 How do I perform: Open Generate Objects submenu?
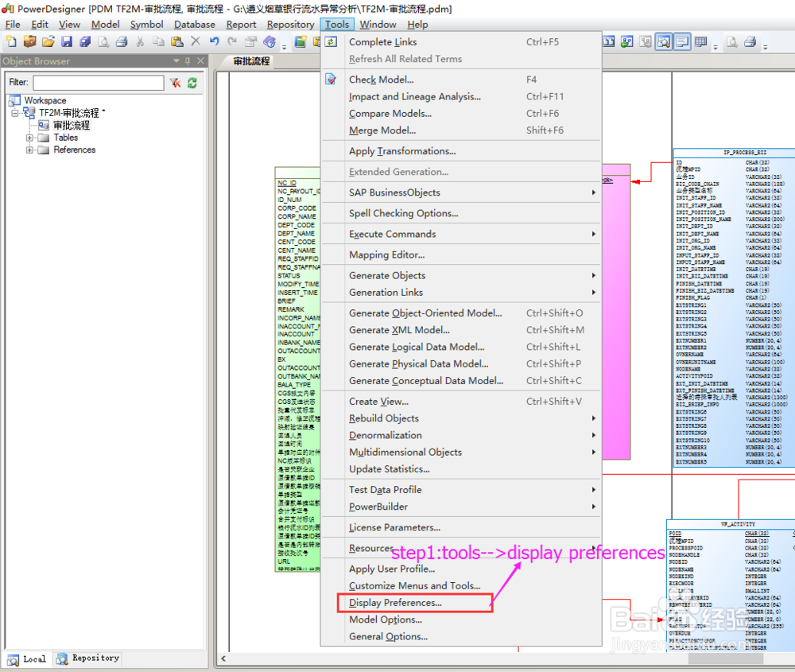[x=461, y=275]
